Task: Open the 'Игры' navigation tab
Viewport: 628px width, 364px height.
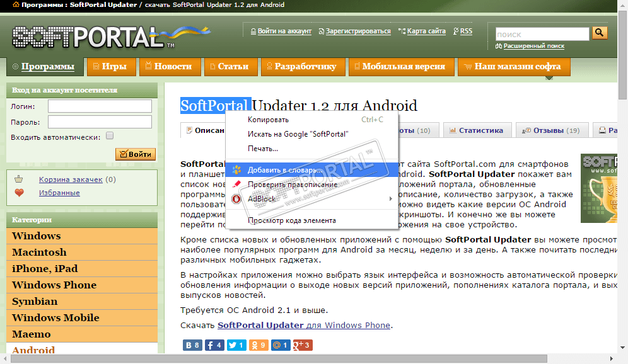Action: click(x=112, y=66)
